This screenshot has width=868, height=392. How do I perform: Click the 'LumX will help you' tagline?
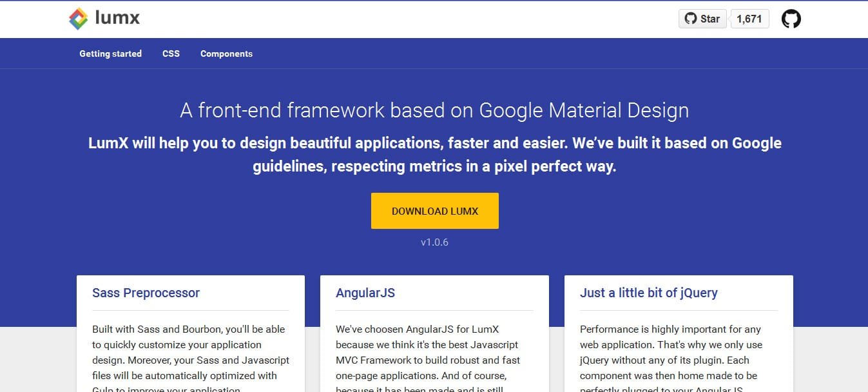tap(435, 154)
